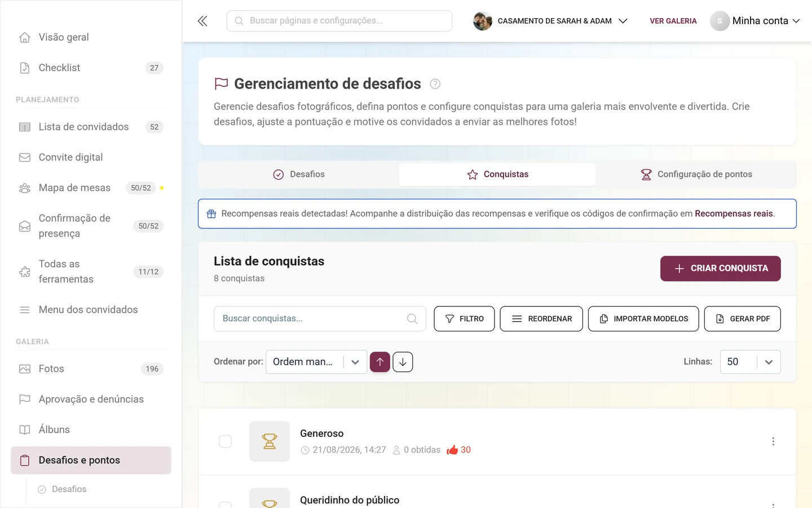The width and height of the screenshot is (812, 508).
Task: Click the account avatar circle with S
Action: (720, 21)
